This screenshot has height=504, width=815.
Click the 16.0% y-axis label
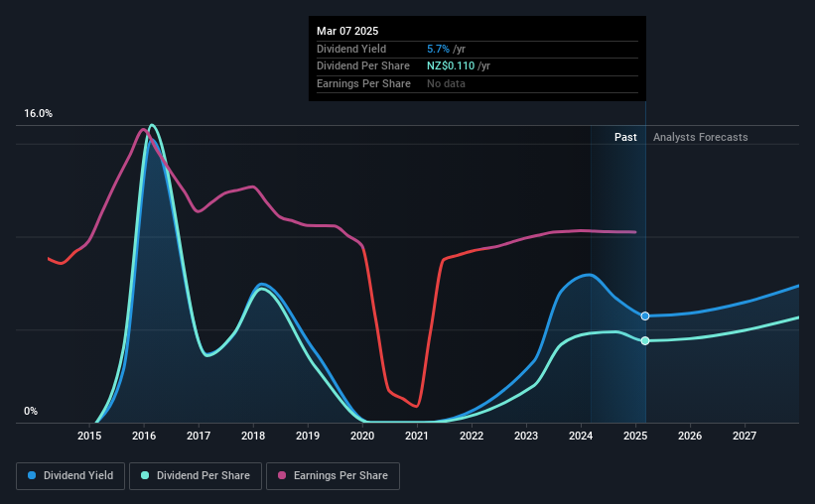point(38,114)
